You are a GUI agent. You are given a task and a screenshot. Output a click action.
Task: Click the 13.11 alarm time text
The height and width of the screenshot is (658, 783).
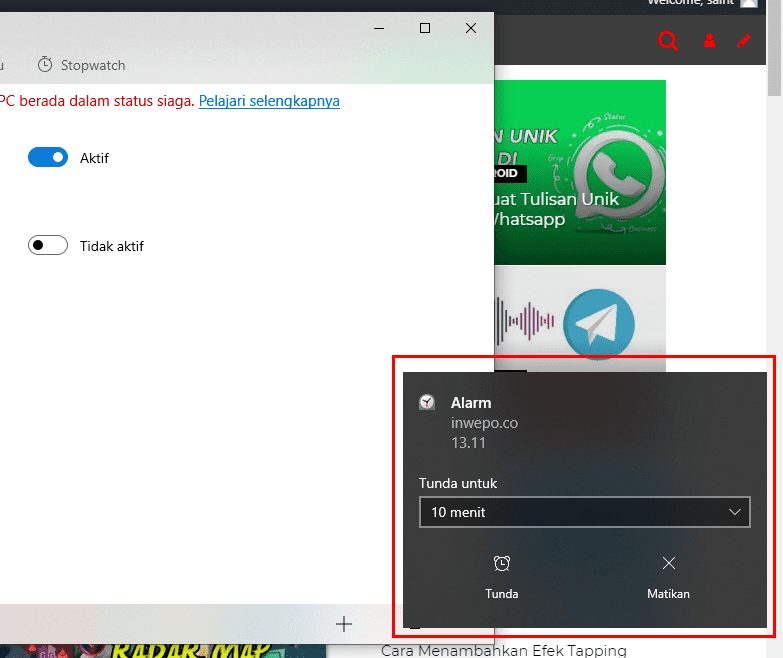[468, 443]
